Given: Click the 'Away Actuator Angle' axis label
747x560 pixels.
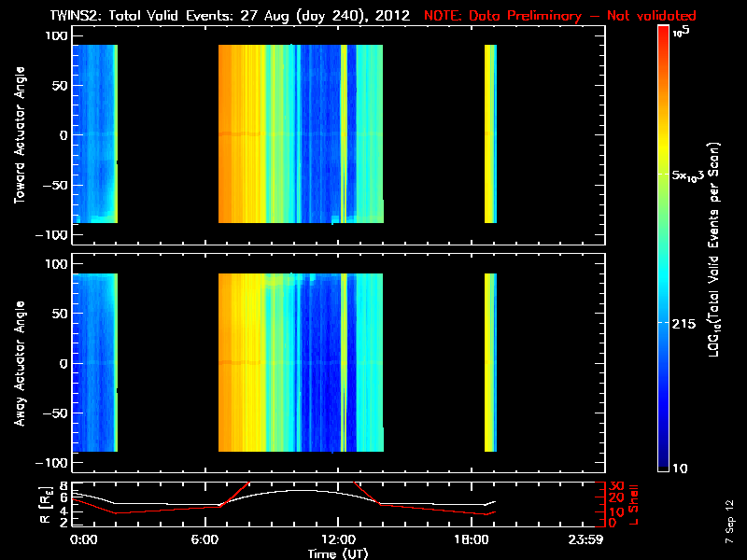Looking at the screenshot, I should click(x=20, y=363).
